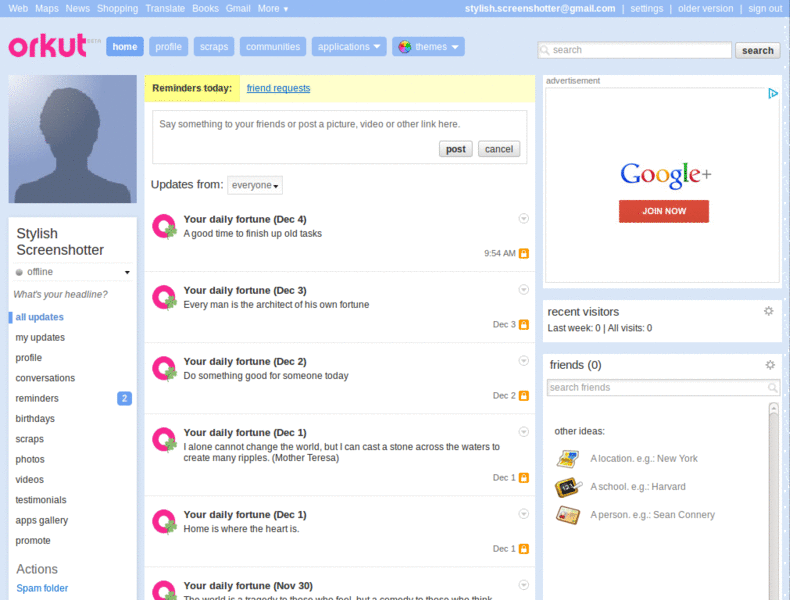Click the orkut avatar beside Mother Teresa fortune
This screenshot has height=600, width=800.
pos(164,439)
